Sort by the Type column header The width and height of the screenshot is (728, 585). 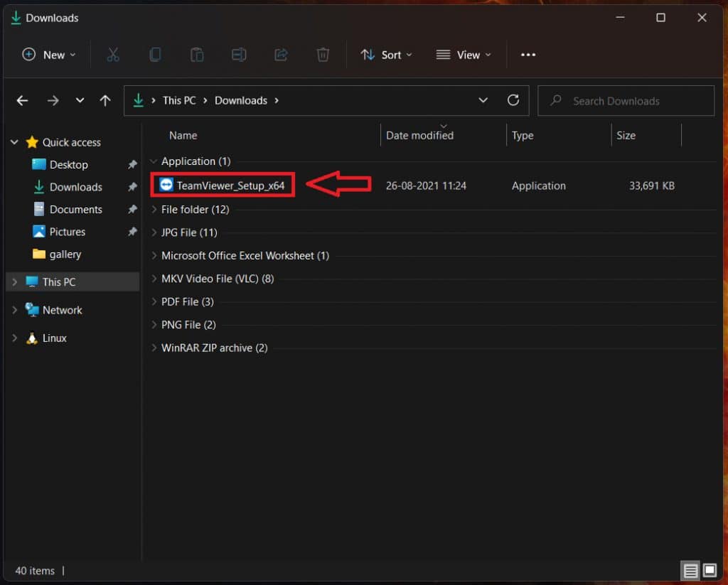point(523,136)
